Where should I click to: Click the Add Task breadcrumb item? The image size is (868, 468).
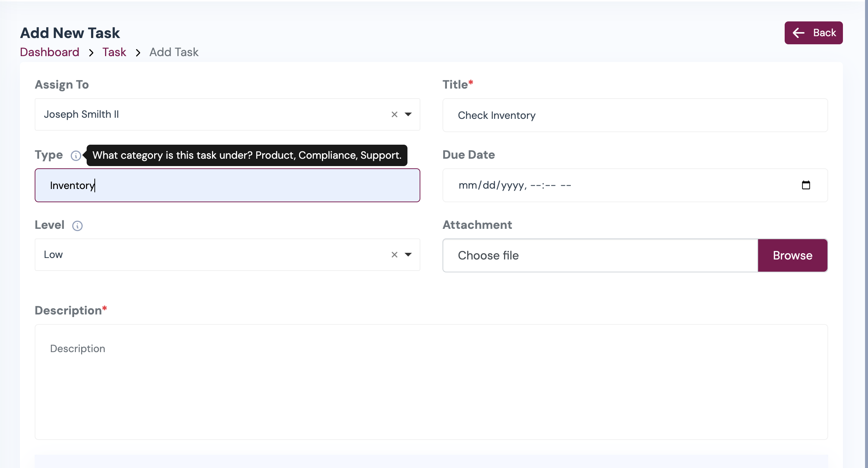point(174,52)
